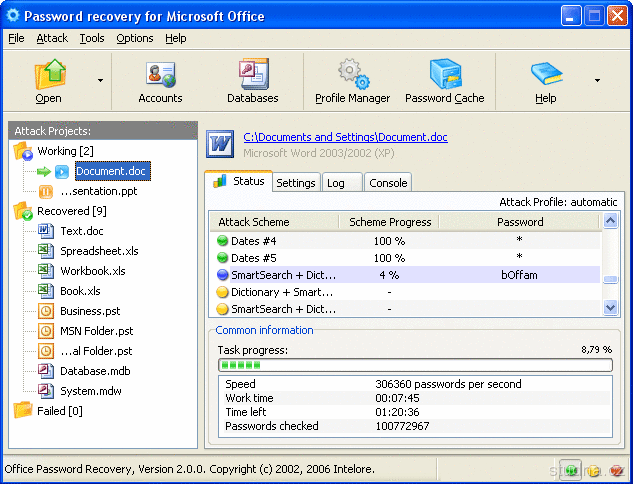Open the Attack menu
Viewport: 633px width, 484px height.
point(52,38)
